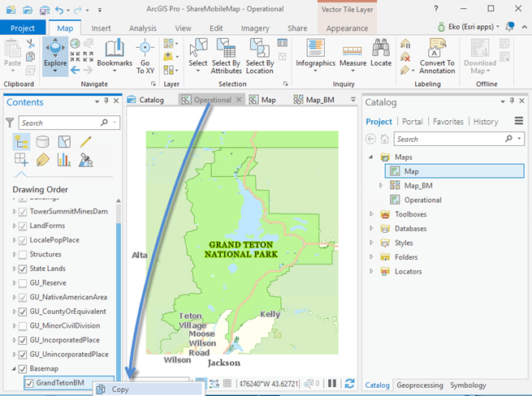
Task: Click the Catalog home icon
Action: (x=385, y=139)
